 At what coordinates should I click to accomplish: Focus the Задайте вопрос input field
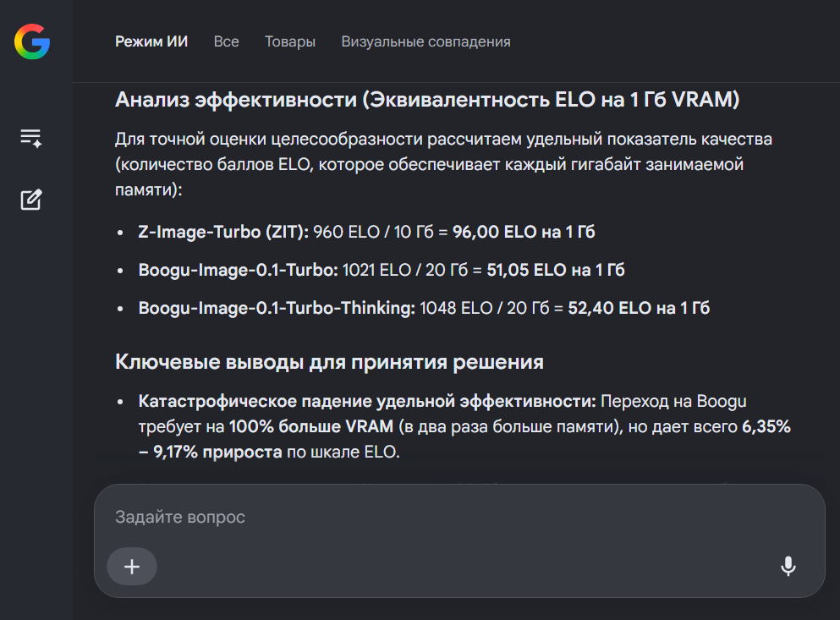[x=459, y=517]
